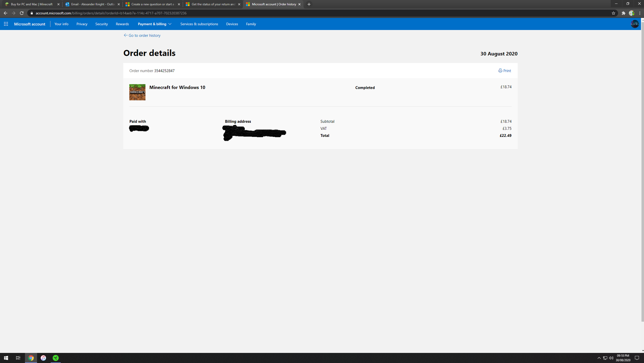
Task: Click the 30 August 2020 order date
Action: (499, 54)
